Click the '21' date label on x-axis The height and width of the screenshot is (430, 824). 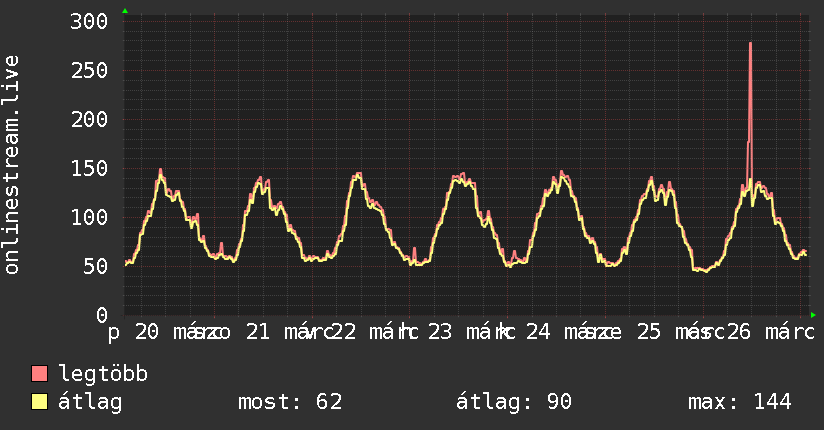pyautogui.click(x=258, y=332)
